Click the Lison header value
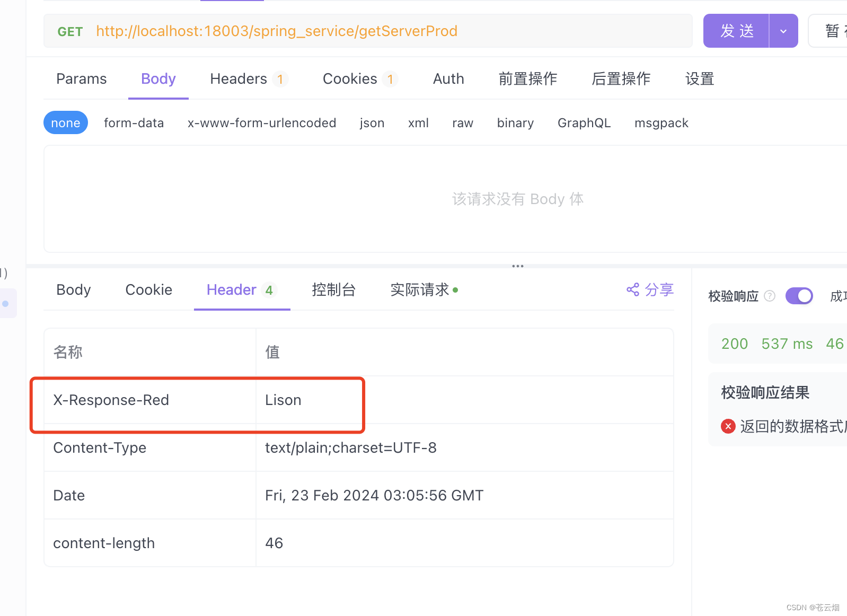The image size is (847, 616). [283, 400]
